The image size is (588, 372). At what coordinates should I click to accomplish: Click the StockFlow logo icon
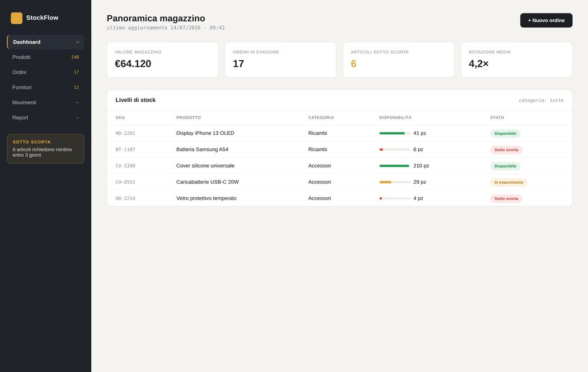16,18
